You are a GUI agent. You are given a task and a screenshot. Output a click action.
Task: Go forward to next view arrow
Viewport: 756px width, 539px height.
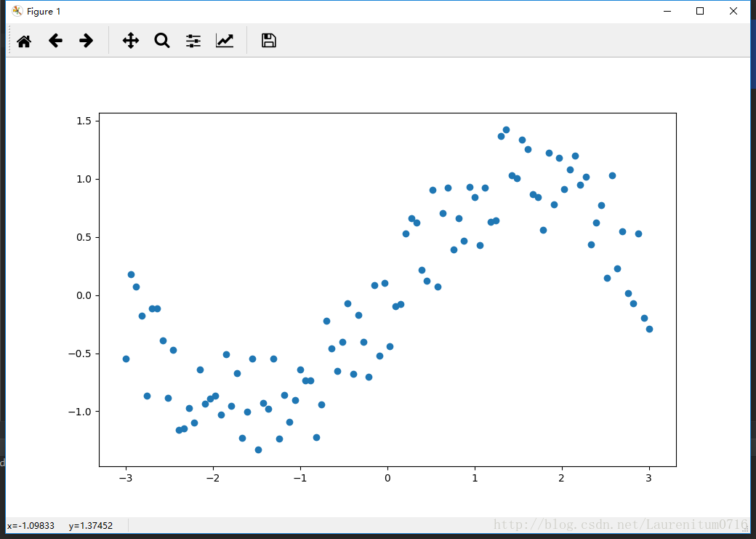pyautogui.click(x=87, y=41)
